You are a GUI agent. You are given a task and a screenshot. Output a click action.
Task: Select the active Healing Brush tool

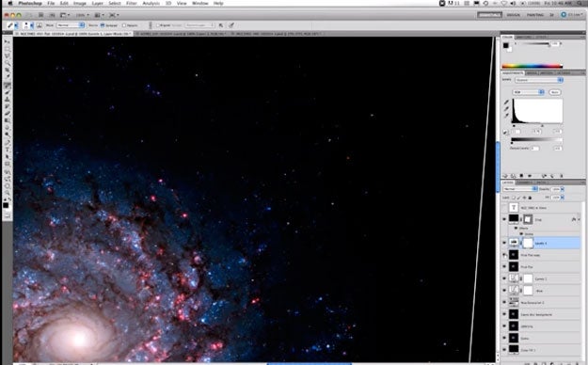[x=8, y=86]
